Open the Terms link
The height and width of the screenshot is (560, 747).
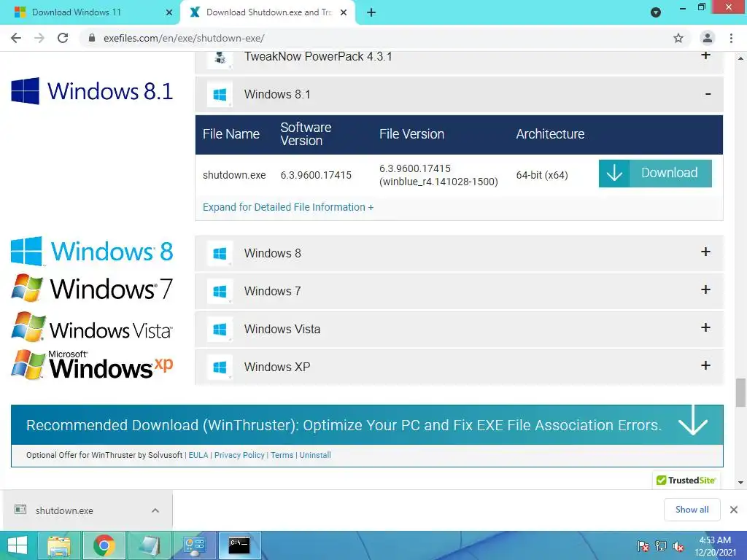pyautogui.click(x=282, y=455)
